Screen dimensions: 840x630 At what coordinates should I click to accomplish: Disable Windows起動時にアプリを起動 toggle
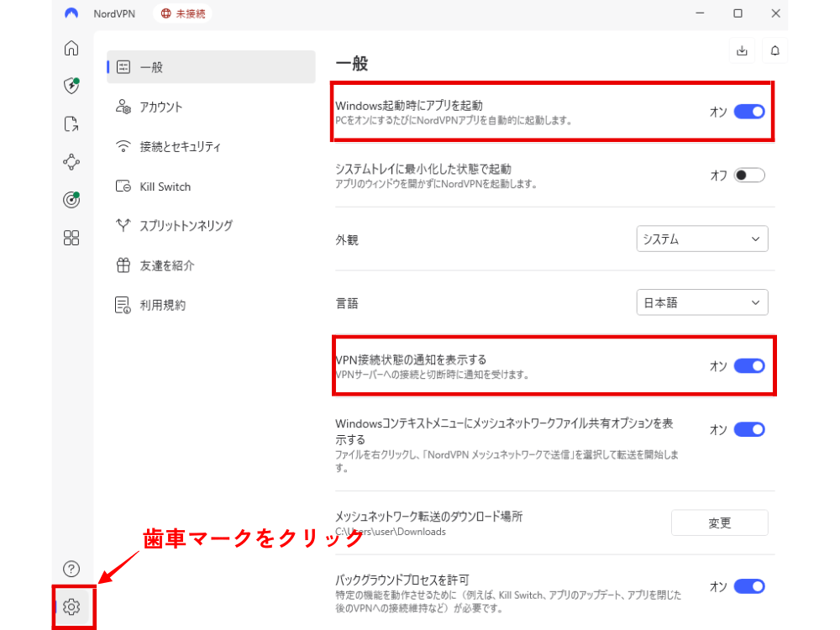[x=749, y=112]
